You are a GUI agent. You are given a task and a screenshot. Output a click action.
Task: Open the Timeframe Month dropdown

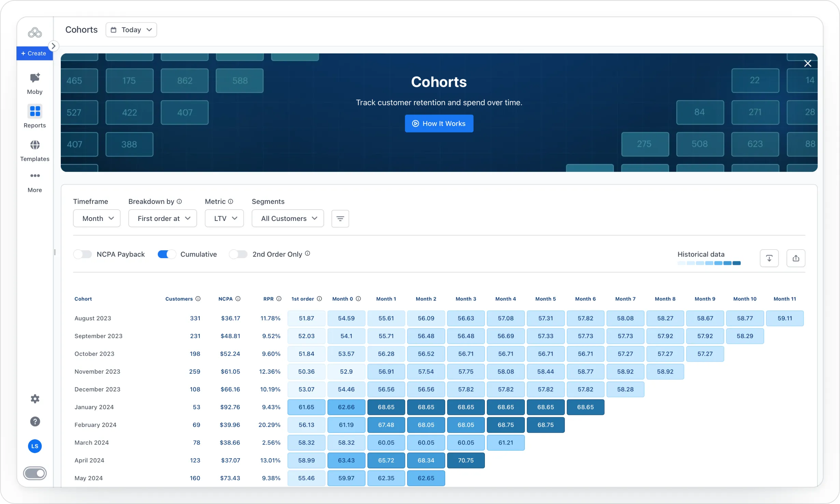[x=97, y=219]
